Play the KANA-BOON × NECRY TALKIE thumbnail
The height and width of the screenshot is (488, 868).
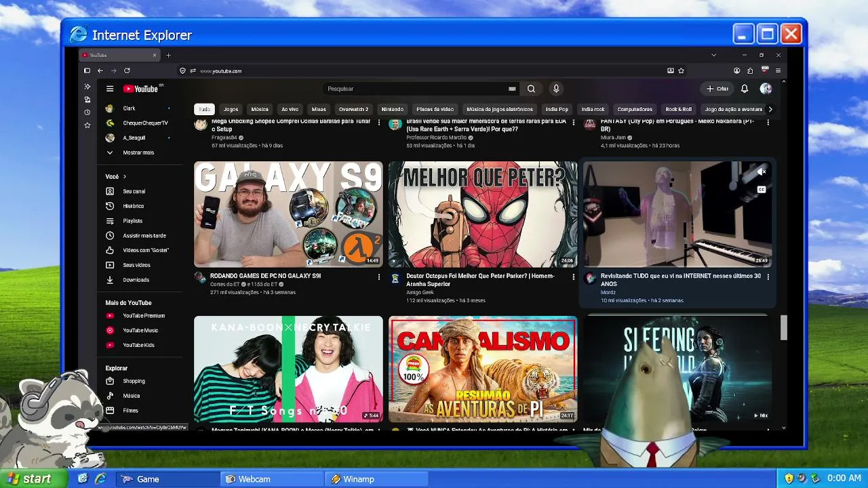coord(288,369)
